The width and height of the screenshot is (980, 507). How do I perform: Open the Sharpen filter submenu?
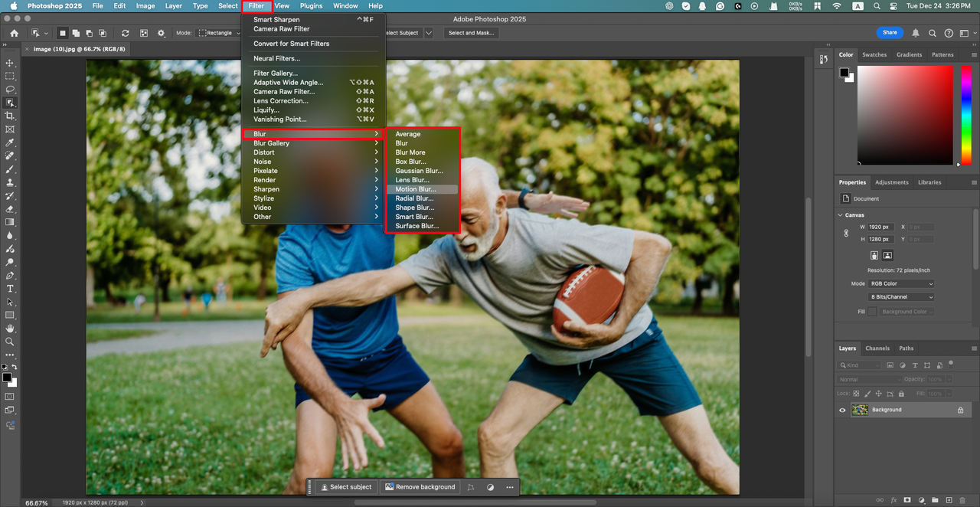[314, 189]
